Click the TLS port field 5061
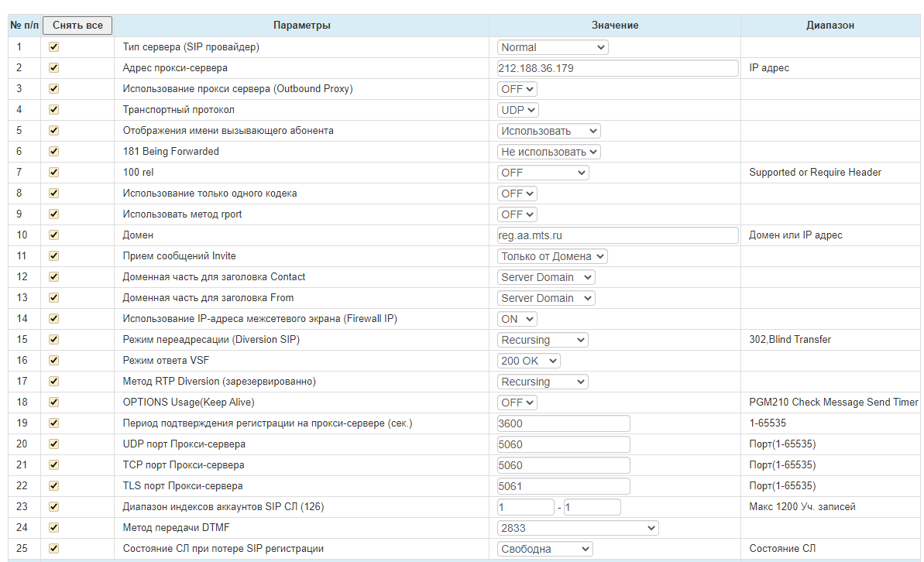 click(x=563, y=486)
